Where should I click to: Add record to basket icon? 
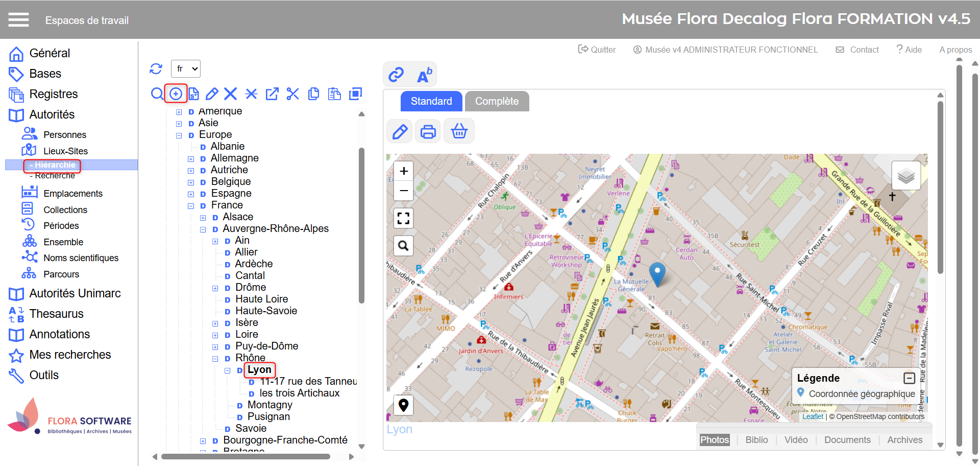point(459,132)
